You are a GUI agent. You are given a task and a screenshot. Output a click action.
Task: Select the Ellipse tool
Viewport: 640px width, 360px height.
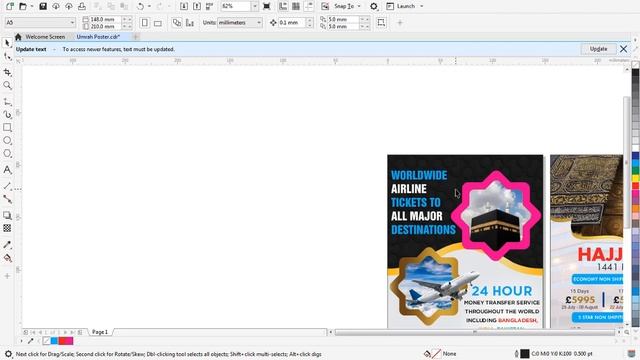pyautogui.click(x=7, y=140)
